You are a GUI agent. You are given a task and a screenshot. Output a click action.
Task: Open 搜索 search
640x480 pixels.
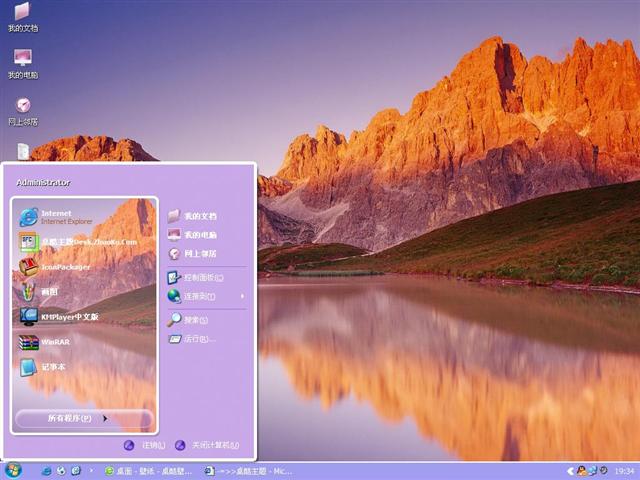click(x=188, y=320)
